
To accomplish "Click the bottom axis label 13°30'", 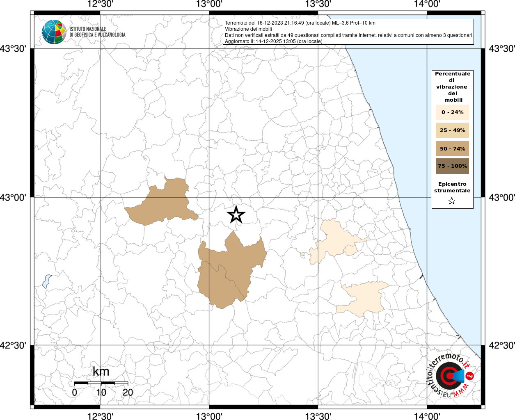I will coord(318,416).
